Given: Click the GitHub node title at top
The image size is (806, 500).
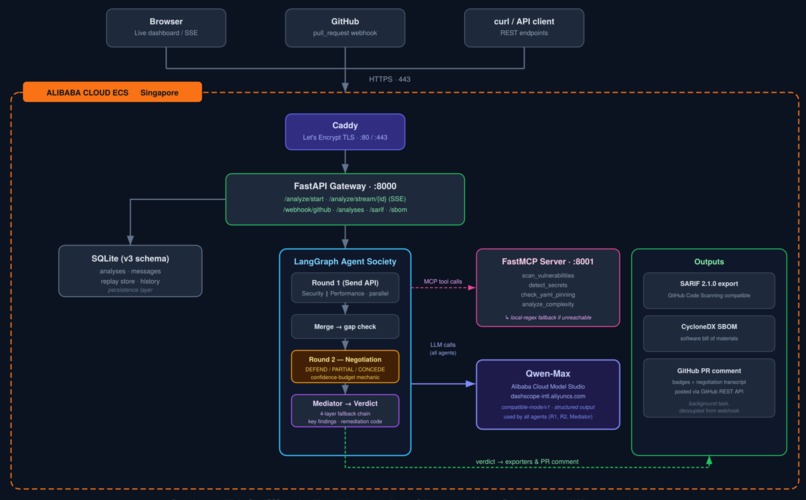Looking at the screenshot, I should (345, 22).
